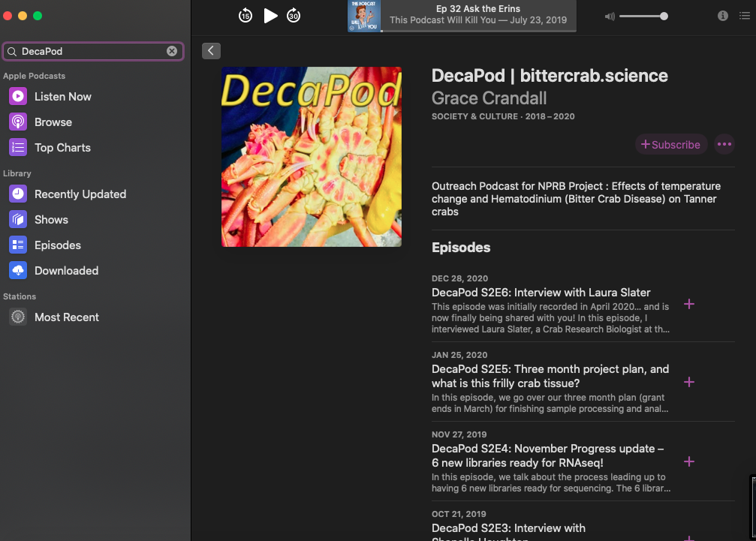Click the DecaPod search field

93,51
